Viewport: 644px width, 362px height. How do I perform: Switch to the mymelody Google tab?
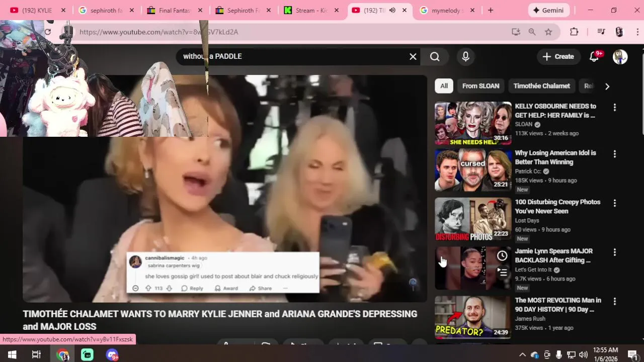click(447, 10)
